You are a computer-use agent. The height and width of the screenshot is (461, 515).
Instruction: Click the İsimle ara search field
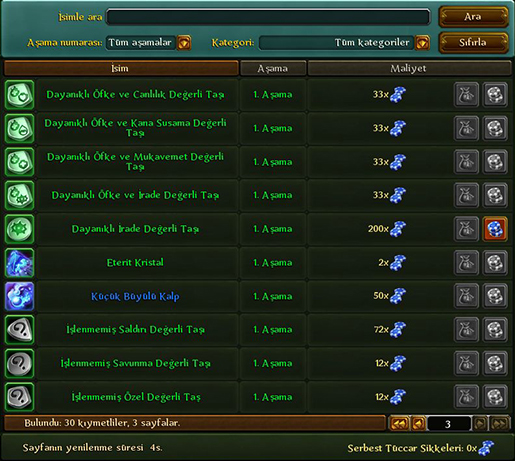coord(268,17)
